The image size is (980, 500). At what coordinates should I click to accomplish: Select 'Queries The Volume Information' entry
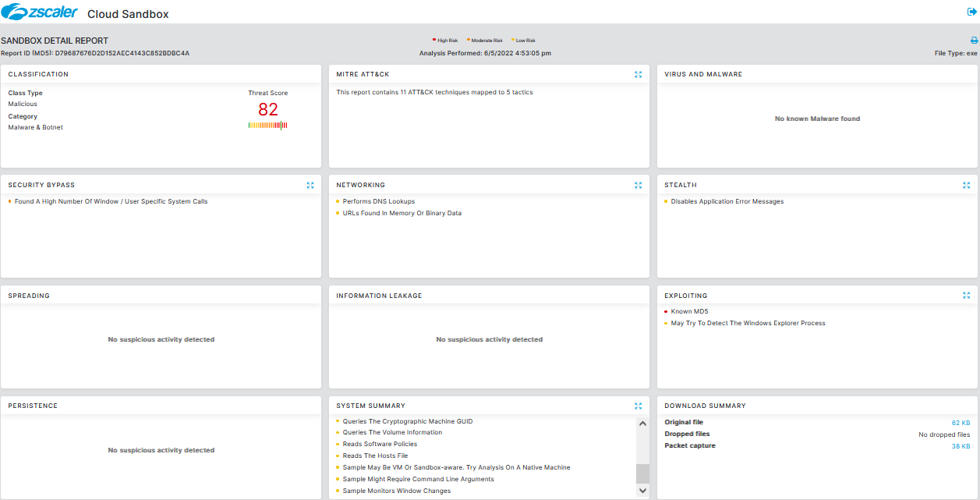coord(392,432)
